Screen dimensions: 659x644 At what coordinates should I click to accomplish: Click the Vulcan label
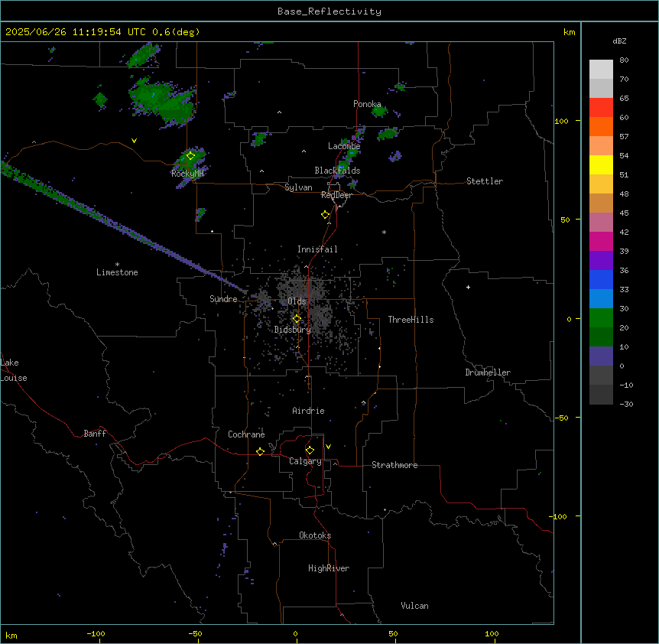click(415, 606)
